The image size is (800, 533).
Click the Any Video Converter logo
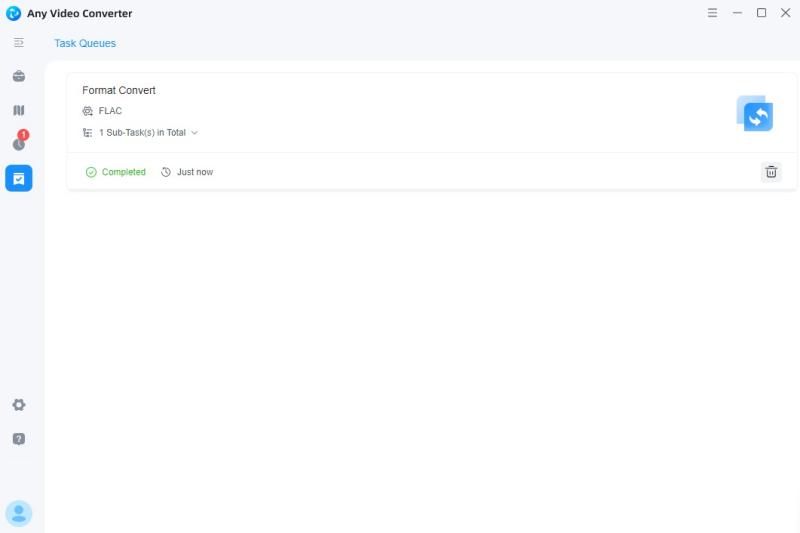(13, 13)
